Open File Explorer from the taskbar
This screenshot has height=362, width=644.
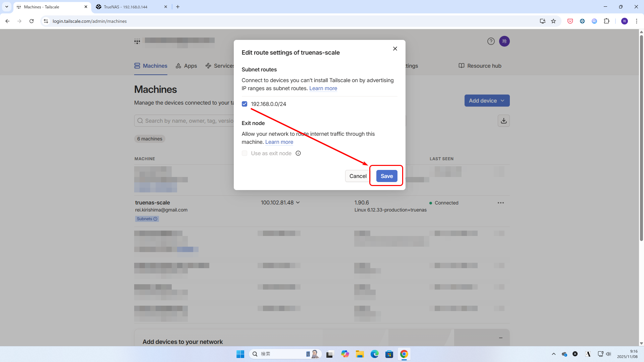(x=360, y=354)
